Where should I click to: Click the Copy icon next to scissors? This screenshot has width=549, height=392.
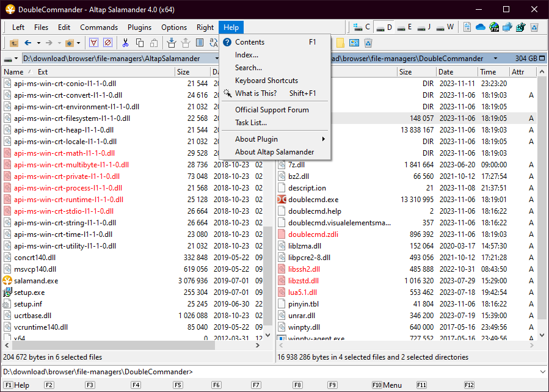pos(140,43)
